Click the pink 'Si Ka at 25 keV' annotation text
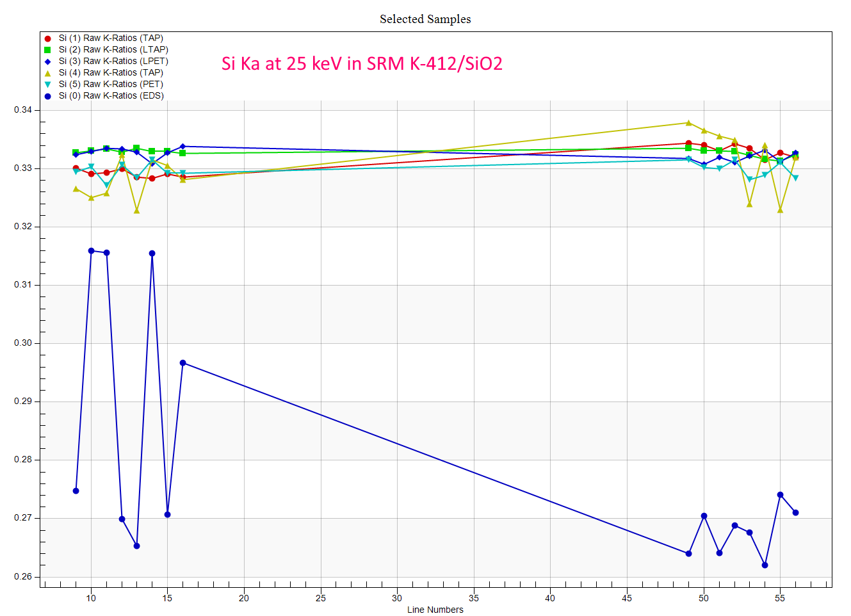Image resolution: width=851 pixels, height=616 pixels. coord(362,63)
